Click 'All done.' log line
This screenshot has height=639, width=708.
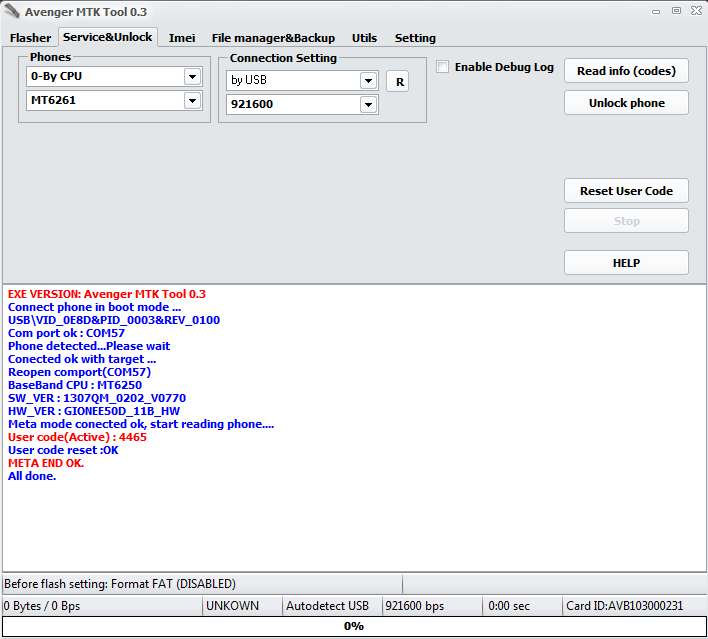click(32, 476)
